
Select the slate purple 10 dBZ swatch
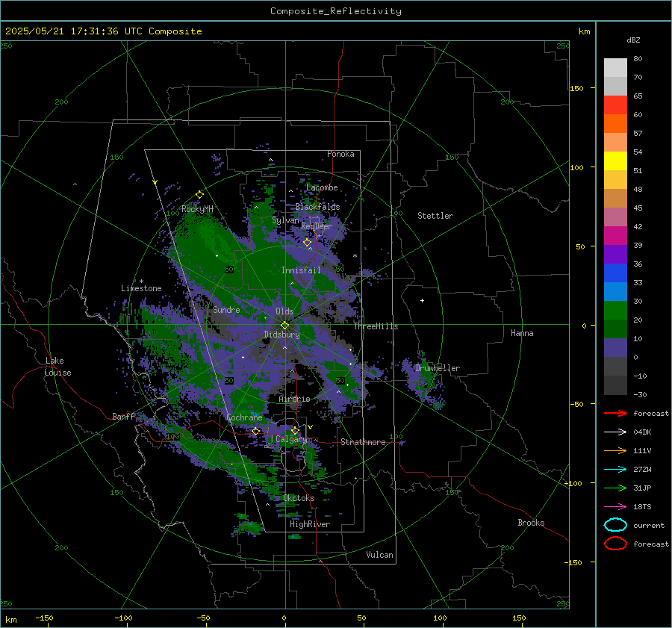pos(615,347)
